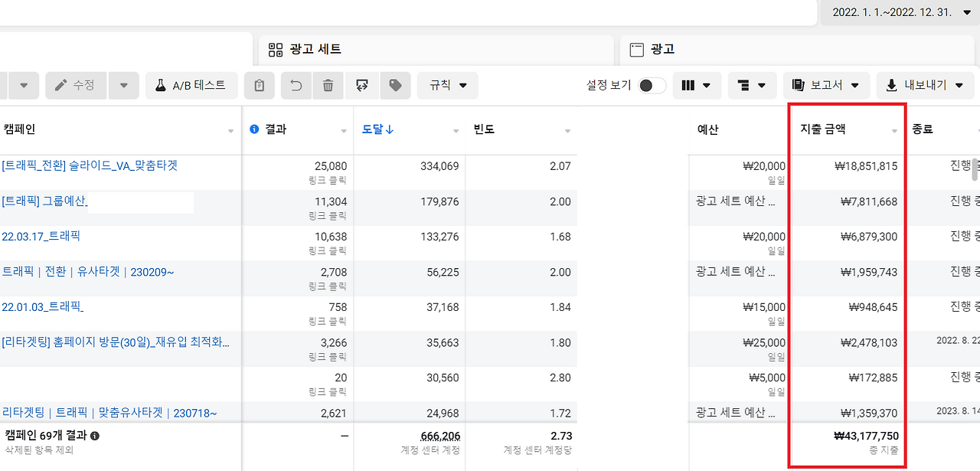Open campaign 리타겟팅 | 트래픽 | 맞춤유사타겟 | 230718~
The width and height of the screenshot is (980, 471).
click(x=109, y=413)
